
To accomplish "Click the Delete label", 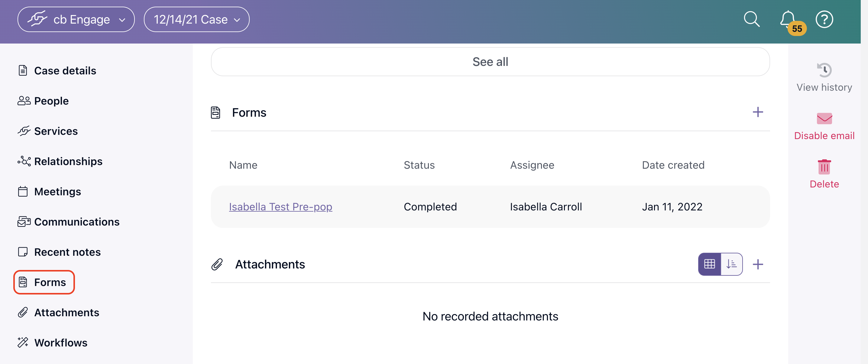I will (824, 184).
